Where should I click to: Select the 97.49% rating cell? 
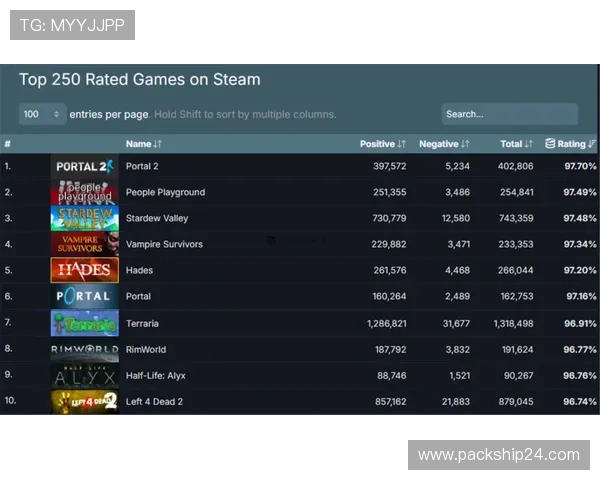(580, 192)
